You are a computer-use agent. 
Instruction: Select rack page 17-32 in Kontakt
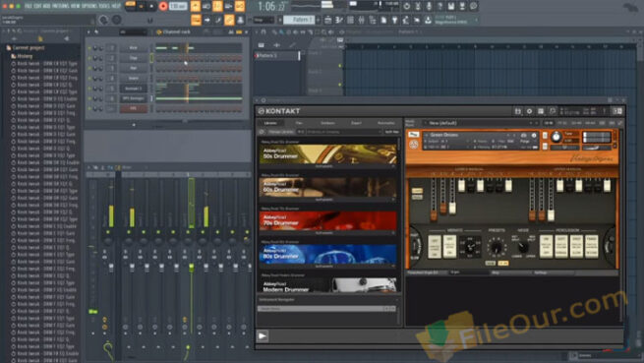[x=562, y=123]
